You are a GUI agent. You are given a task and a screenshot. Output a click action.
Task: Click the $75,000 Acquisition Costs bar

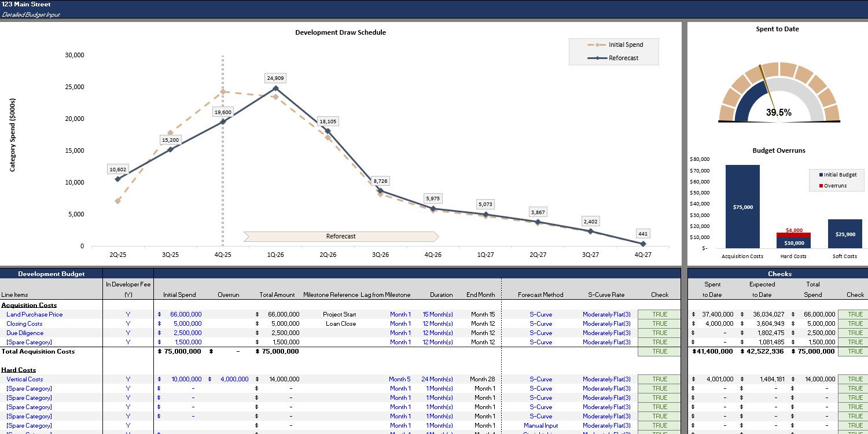pyautogui.click(x=742, y=207)
